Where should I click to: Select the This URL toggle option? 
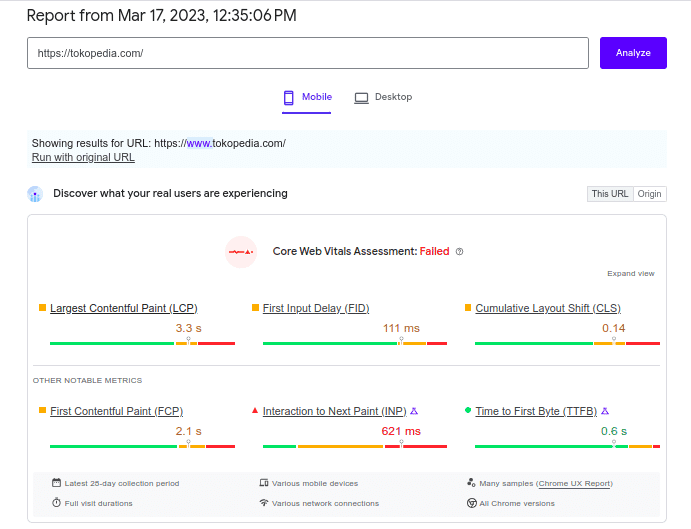pos(609,194)
